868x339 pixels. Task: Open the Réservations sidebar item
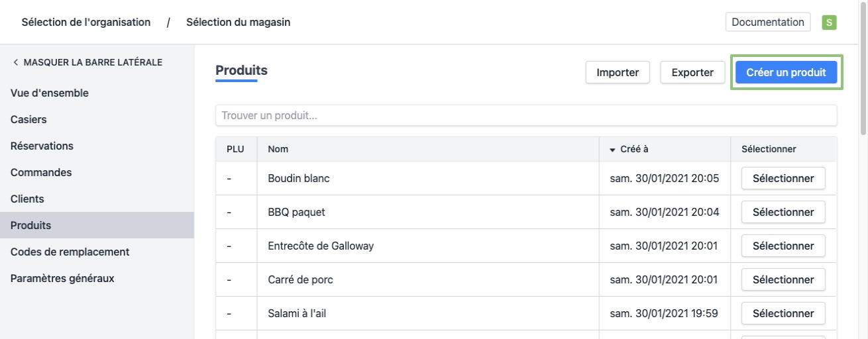(x=42, y=146)
